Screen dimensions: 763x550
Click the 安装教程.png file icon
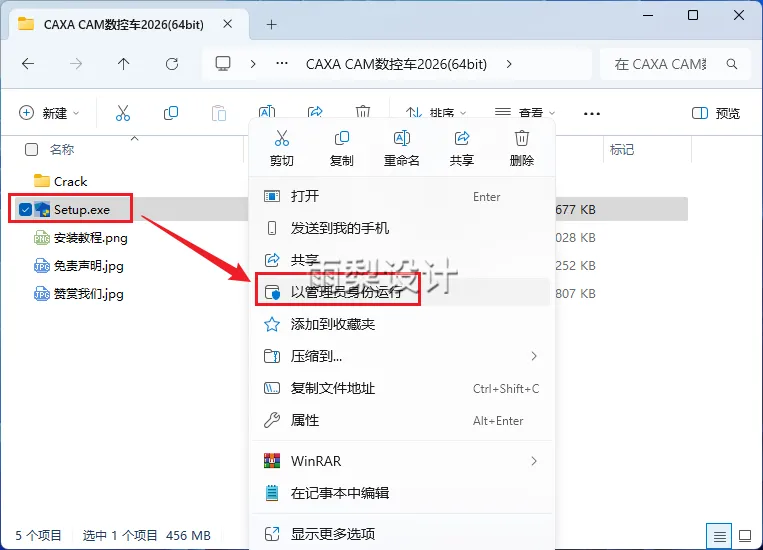pyautogui.click(x=42, y=238)
